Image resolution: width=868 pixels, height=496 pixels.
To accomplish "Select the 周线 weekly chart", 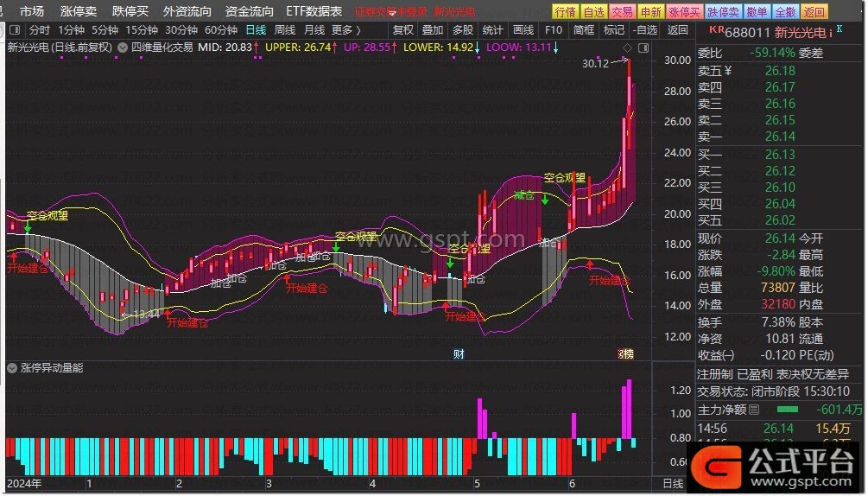I will point(285,30).
